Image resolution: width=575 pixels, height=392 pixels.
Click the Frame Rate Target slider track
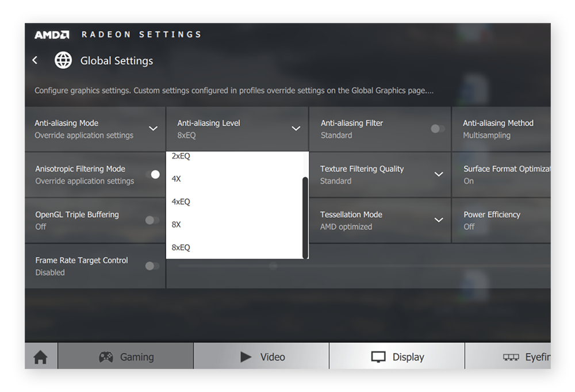click(x=364, y=266)
